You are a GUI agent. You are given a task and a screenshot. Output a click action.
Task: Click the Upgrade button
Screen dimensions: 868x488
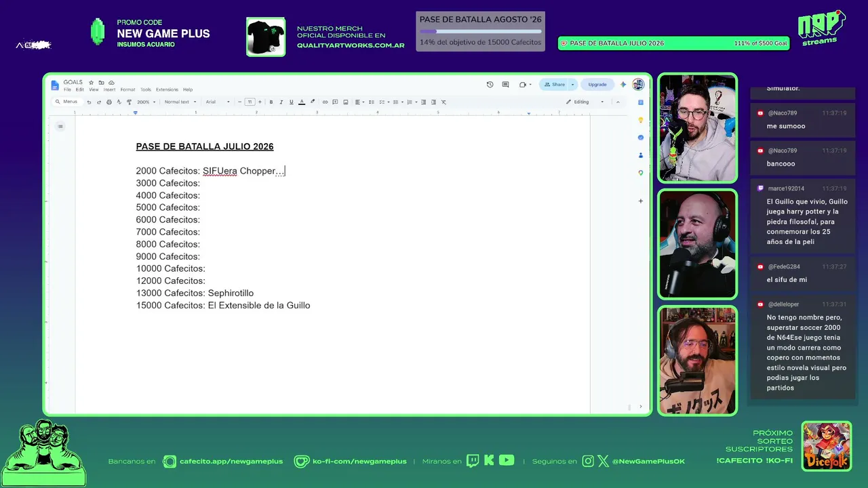click(x=597, y=85)
